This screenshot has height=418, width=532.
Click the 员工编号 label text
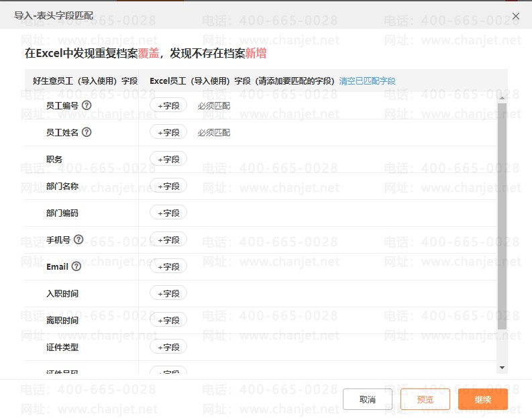click(62, 105)
